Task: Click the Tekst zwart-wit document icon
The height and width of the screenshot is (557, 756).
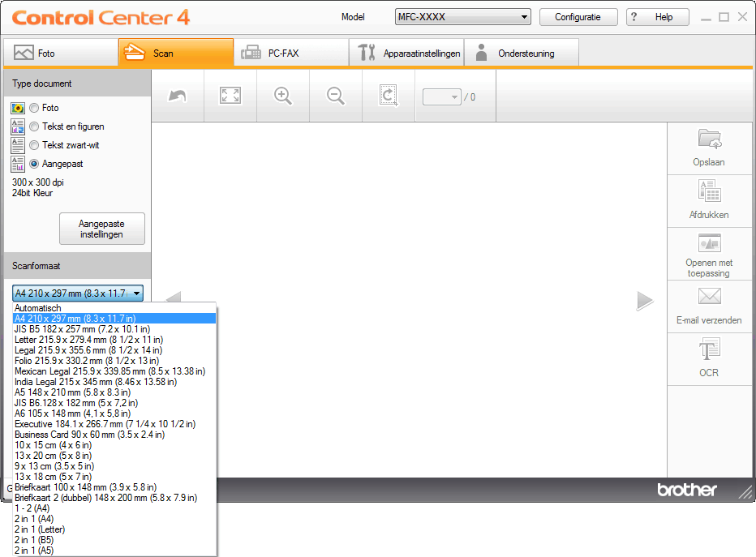Action: click(18, 145)
